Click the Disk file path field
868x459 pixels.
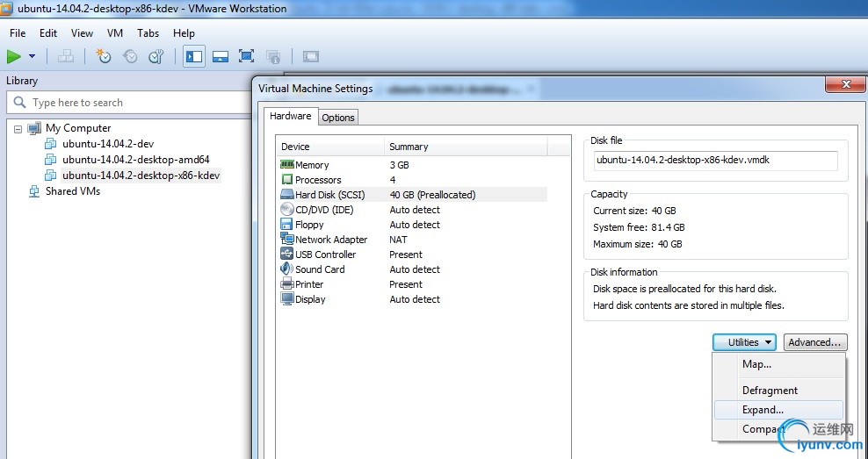tap(715, 161)
